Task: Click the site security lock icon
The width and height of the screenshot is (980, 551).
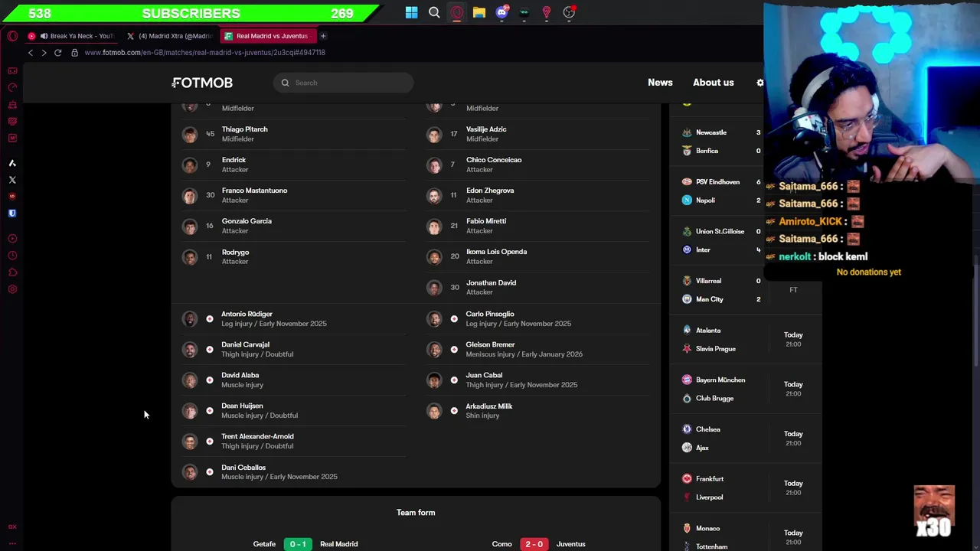Action: (x=74, y=53)
